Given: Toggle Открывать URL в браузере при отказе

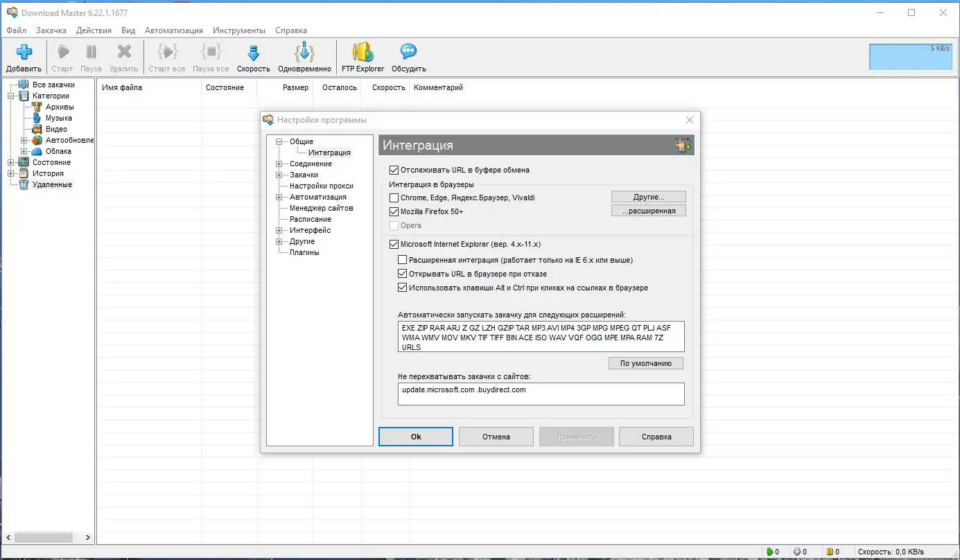Looking at the screenshot, I should [403, 274].
